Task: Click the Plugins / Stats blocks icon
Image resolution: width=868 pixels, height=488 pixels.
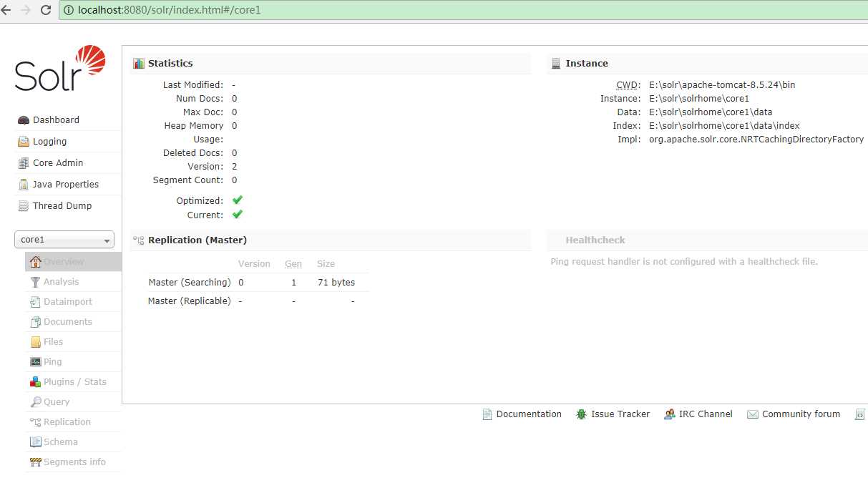Action: tap(35, 382)
